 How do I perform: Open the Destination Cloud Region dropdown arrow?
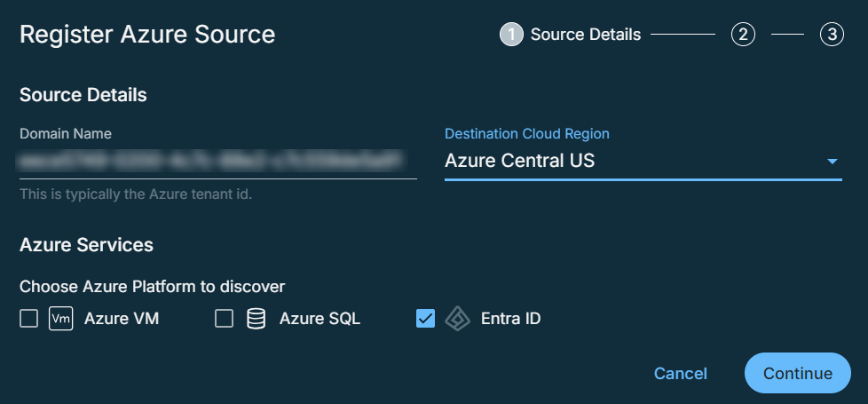[832, 162]
